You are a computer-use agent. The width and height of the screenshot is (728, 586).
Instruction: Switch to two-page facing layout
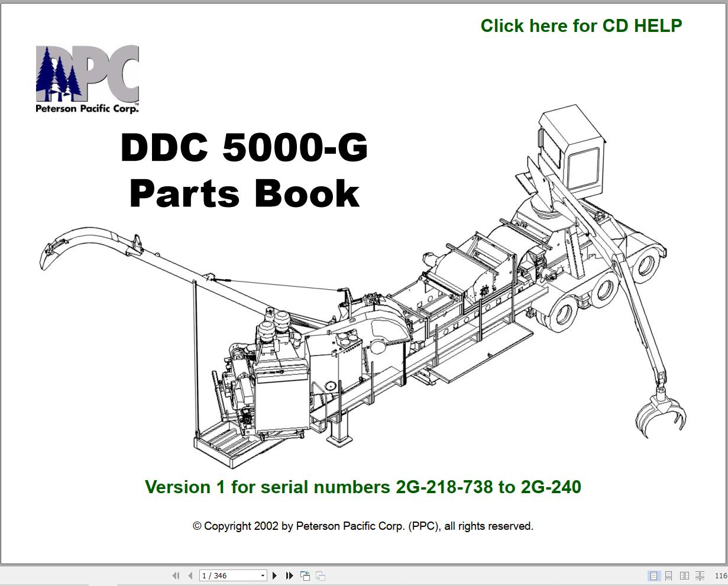pos(684,575)
